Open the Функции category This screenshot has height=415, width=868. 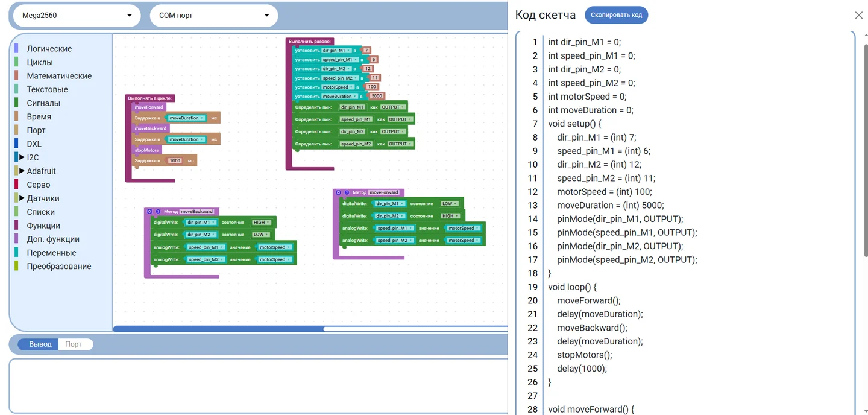(43, 226)
